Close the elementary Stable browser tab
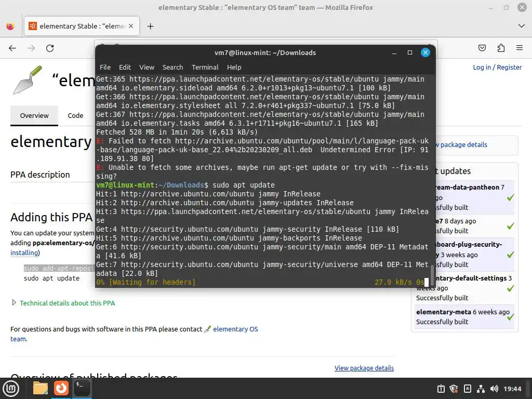Screen dimensions: 532x399 131,26
